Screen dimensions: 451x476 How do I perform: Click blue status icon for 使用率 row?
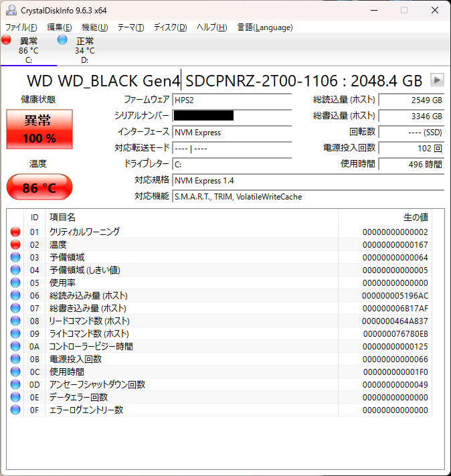(x=15, y=283)
